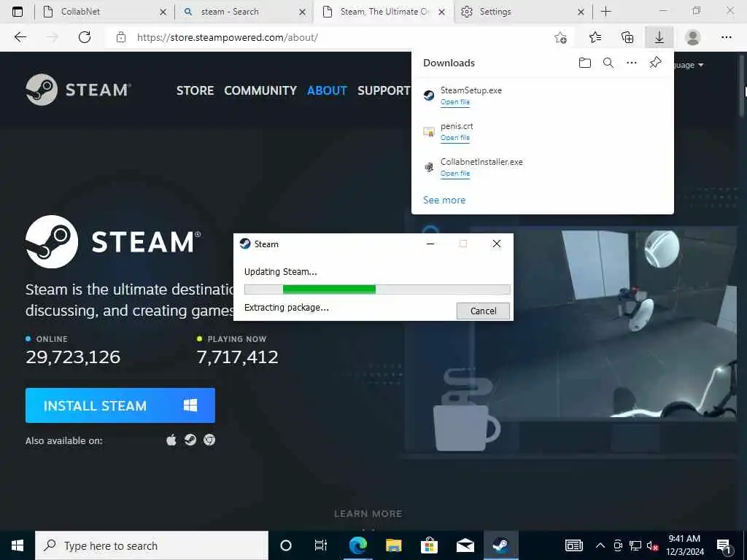Go back to the previous page
This screenshot has width=747, height=560.
point(20,37)
